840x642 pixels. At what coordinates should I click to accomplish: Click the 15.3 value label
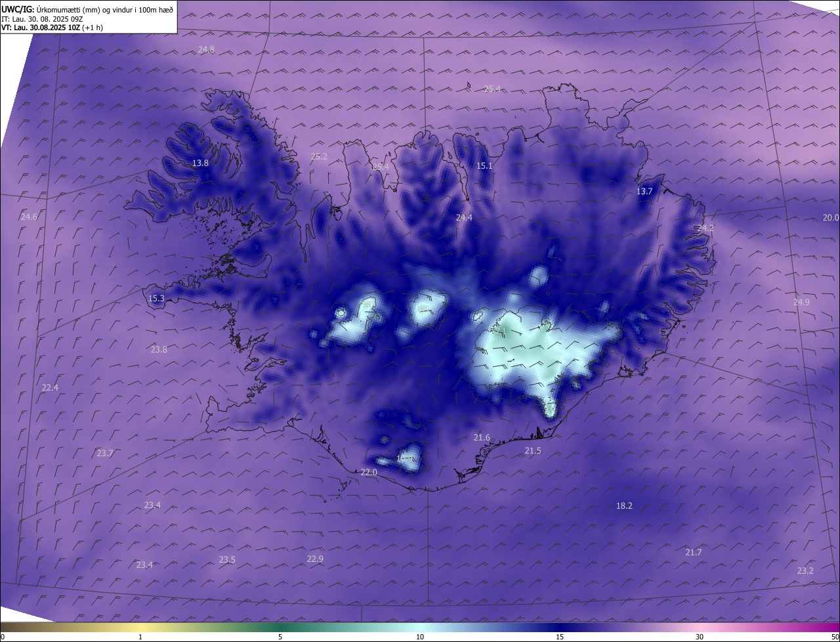[x=156, y=299]
